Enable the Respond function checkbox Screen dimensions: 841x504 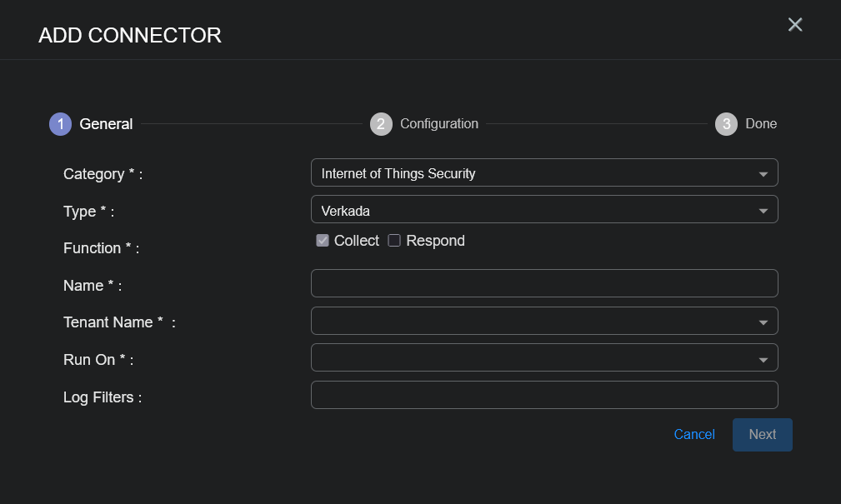(x=394, y=241)
